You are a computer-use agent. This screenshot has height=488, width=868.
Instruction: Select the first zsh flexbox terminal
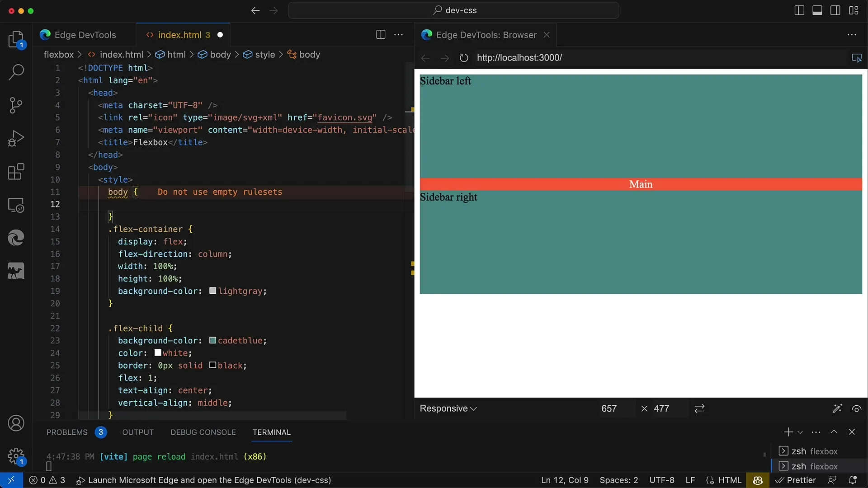click(818, 451)
